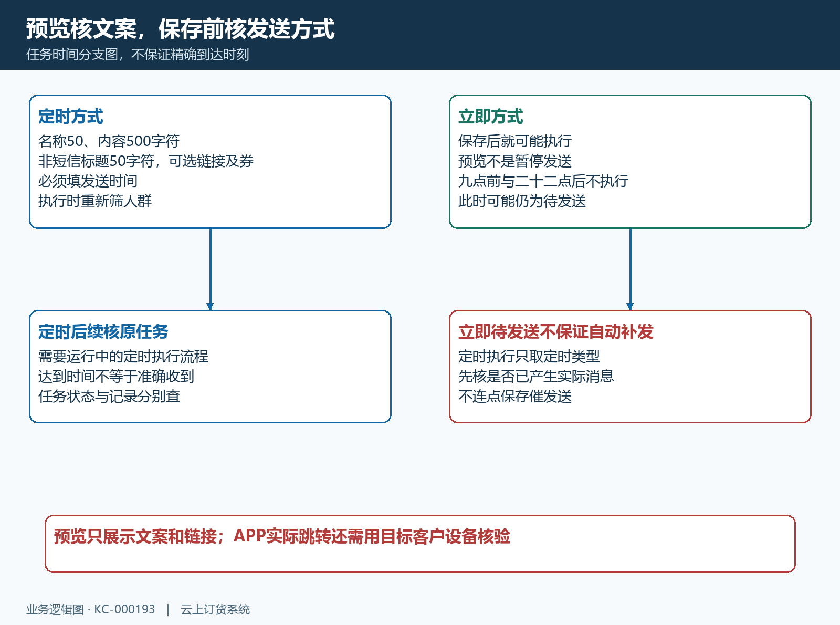Viewport: 840px width, 625px height.
Task: Click the line 执行时重新筛人群
Action: click(x=95, y=201)
